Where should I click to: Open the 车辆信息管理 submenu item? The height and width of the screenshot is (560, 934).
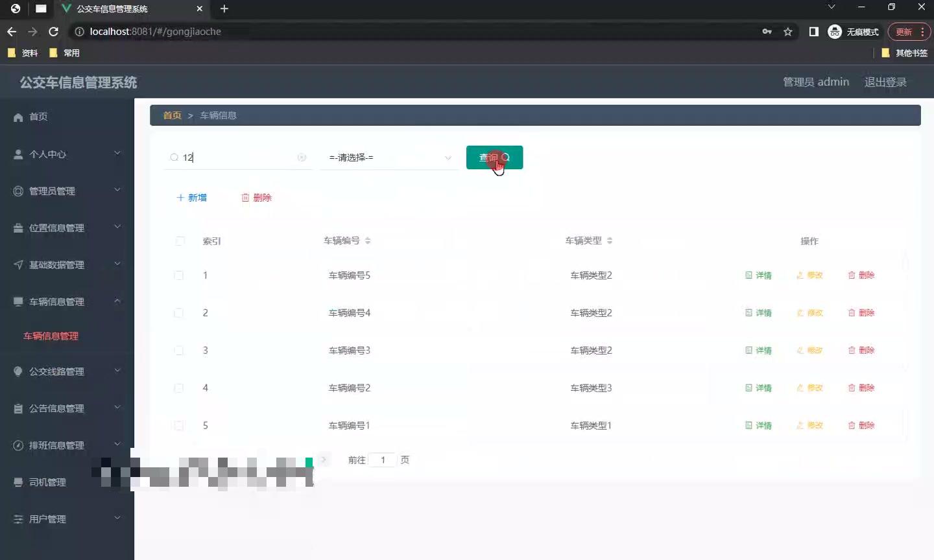(50, 336)
